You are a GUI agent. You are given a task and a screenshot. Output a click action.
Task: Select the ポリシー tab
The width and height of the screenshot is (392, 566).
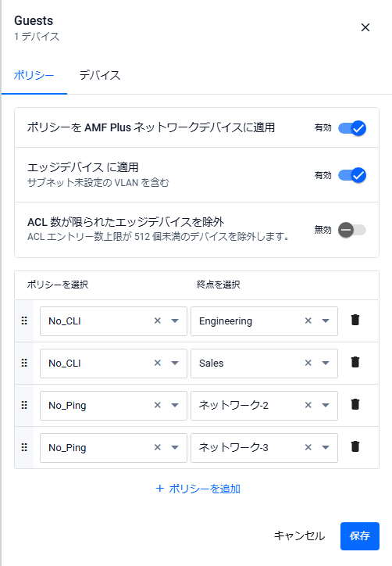(34, 75)
